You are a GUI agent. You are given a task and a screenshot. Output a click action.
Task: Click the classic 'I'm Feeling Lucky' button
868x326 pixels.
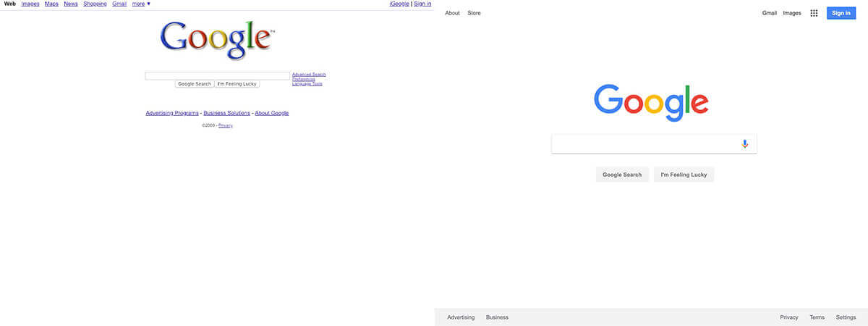click(x=237, y=84)
